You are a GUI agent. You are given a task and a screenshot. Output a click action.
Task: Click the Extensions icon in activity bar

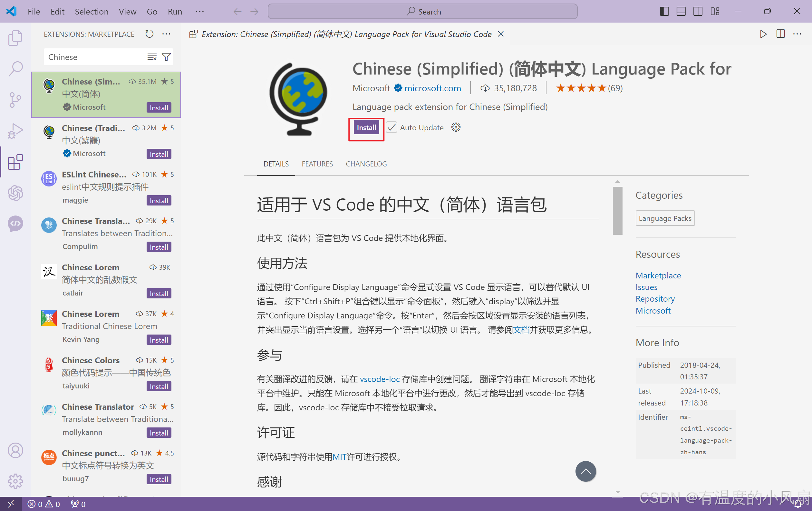pyautogui.click(x=15, y=162)
